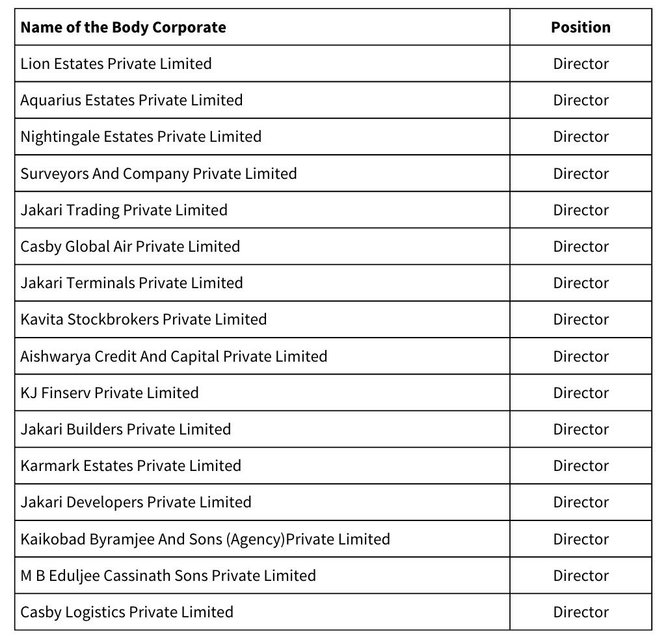Select Casby Global Air Private Limited
Image resolution: width=666 pixels, height=644 pixels.
click(130, 247)
